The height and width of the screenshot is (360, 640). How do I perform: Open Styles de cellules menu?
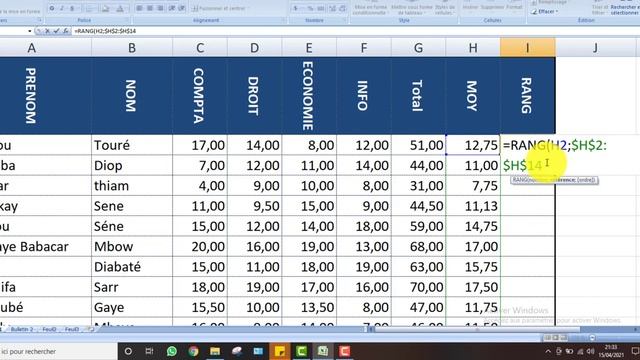click(x=445, y=10)
